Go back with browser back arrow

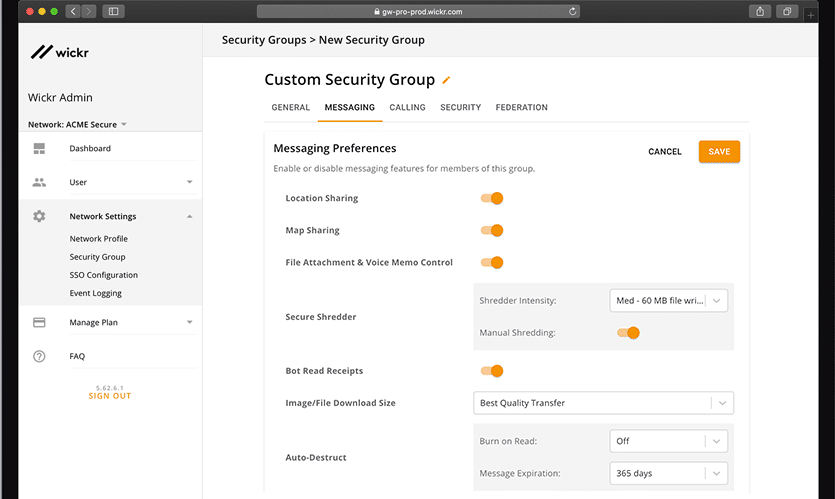[x=73, y=11]
